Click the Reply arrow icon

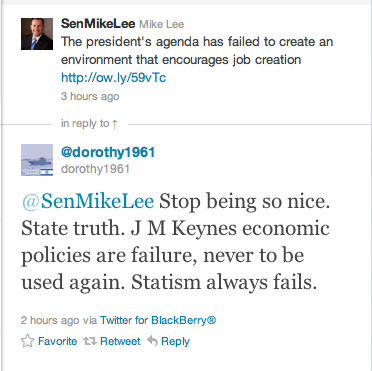[x=152, y=341]
